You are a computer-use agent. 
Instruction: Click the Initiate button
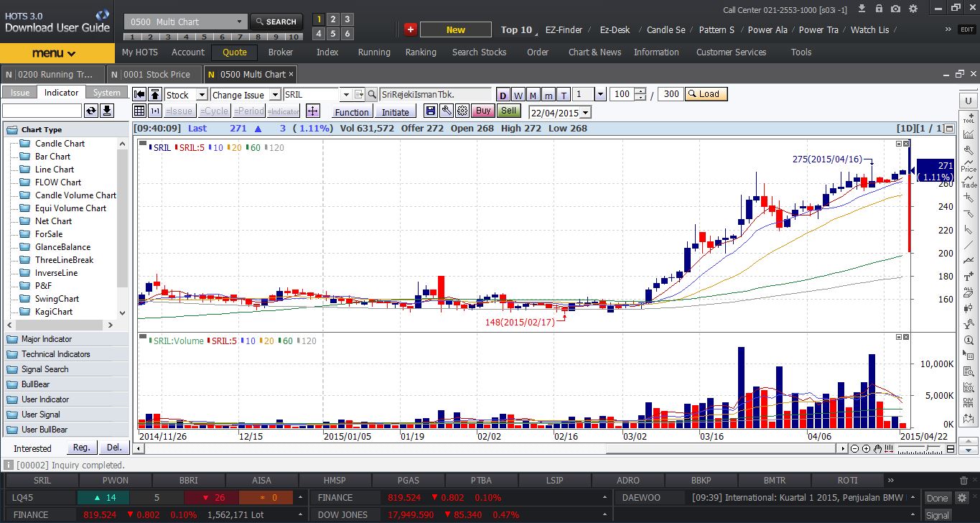[395, 112]
